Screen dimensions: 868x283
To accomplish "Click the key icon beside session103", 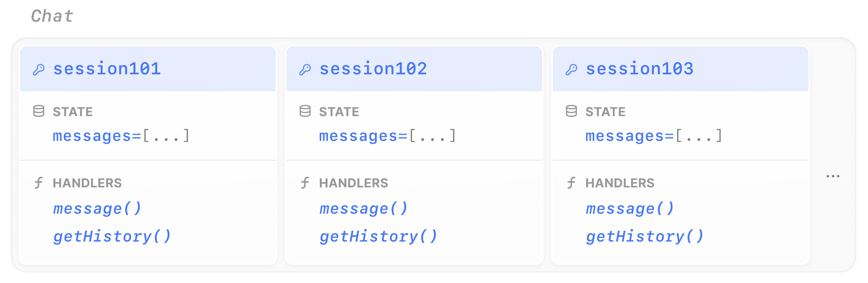I will click(571, 70).
